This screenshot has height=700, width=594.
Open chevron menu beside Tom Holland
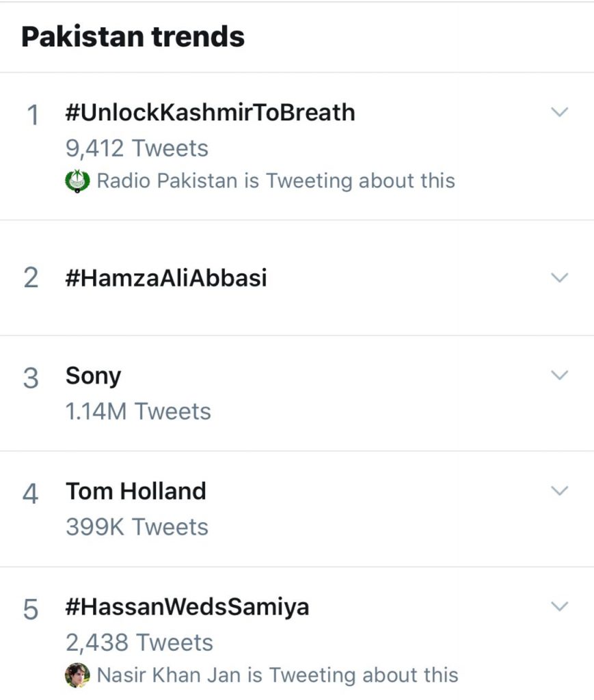click(559, 491)
